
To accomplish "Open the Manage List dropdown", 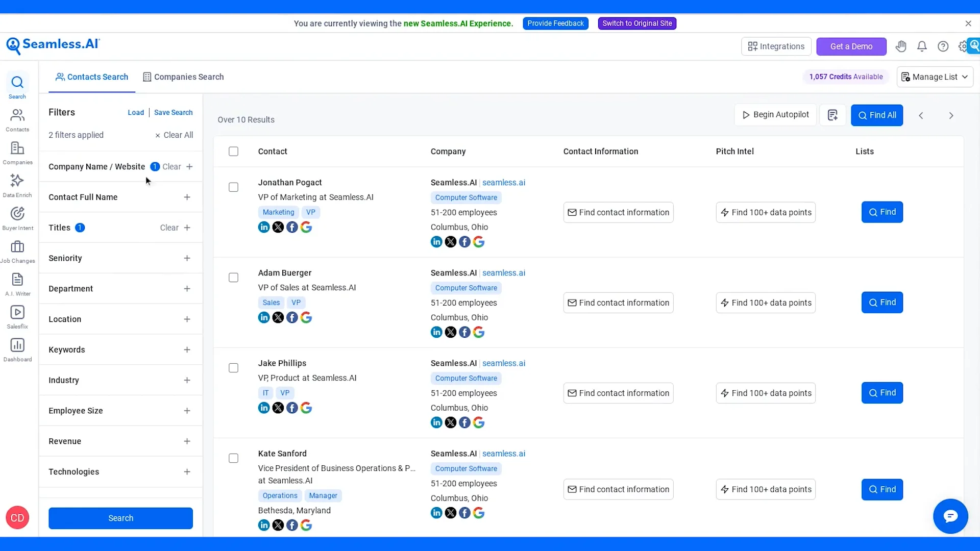I will pos(935,77).
